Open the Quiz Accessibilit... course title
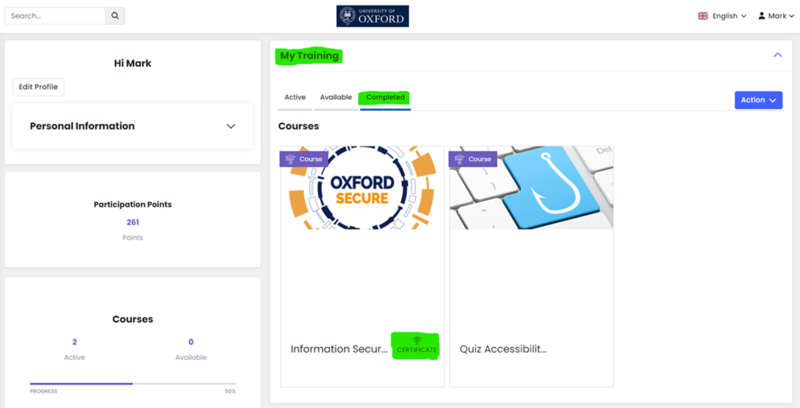 [x=503, y=349]
